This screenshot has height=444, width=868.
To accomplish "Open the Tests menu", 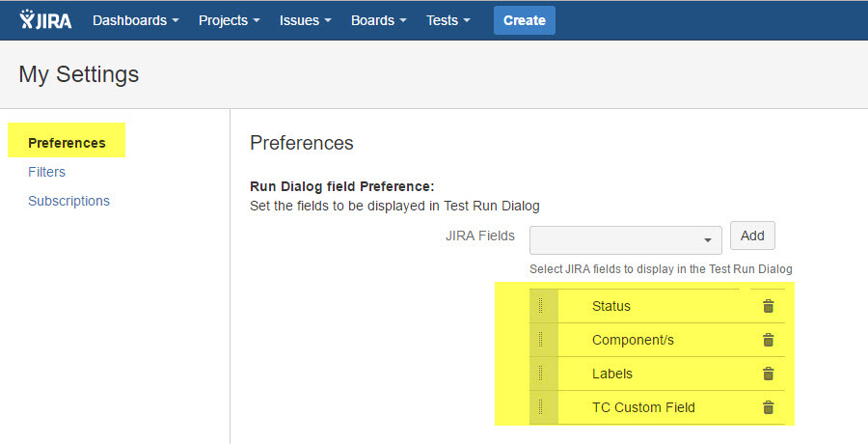I will (448, 20).
